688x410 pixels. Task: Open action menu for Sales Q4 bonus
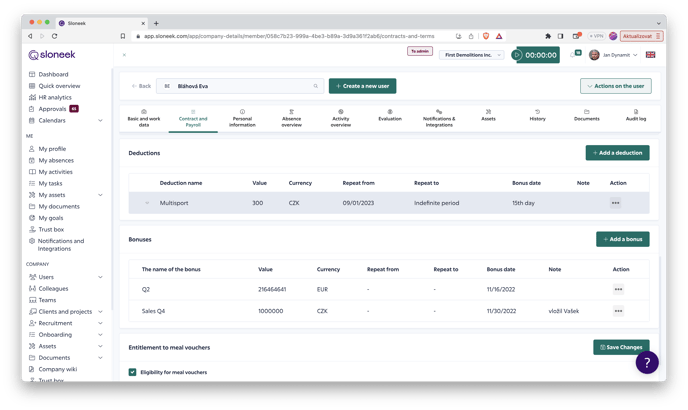(618, 311)
